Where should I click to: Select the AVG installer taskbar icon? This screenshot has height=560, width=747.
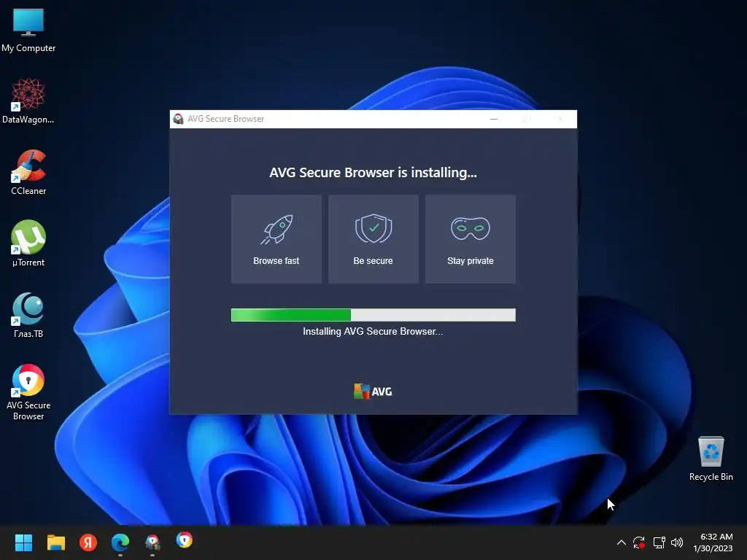pyautogui.click(x=152, y=542)
